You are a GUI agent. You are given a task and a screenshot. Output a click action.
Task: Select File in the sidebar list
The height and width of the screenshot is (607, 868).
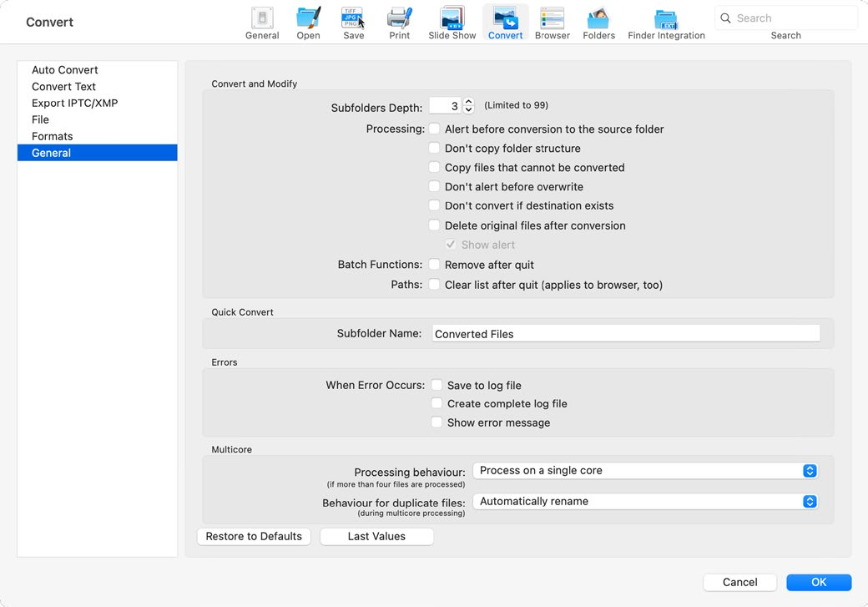(98, 119)
